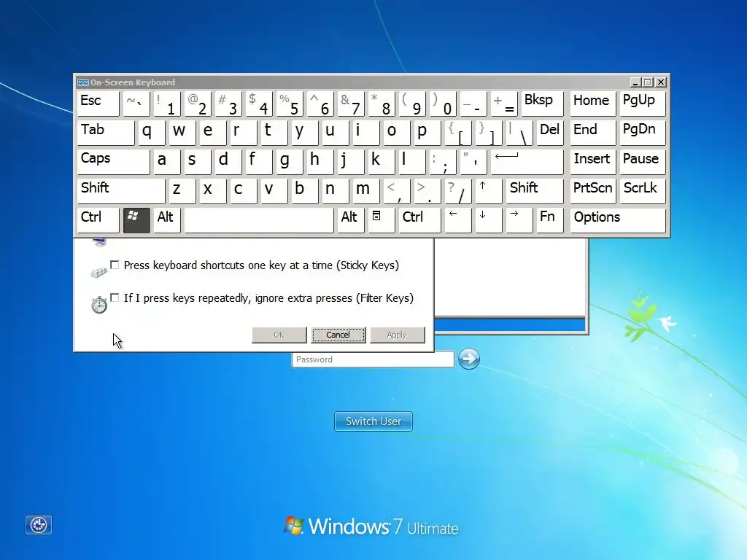Viewport: 747px width, 560px height.
Task: Click the Insert key
Action: pyautogui.click(x=593, y=163)
